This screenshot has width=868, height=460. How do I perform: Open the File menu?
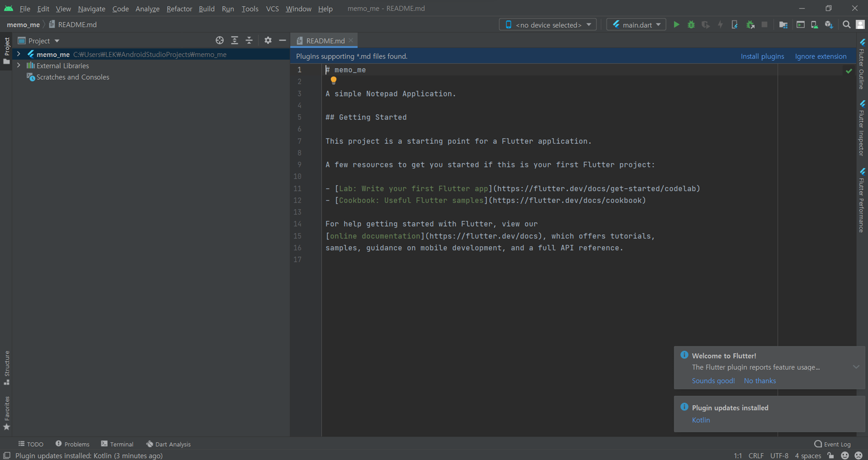tap(25, 8)
